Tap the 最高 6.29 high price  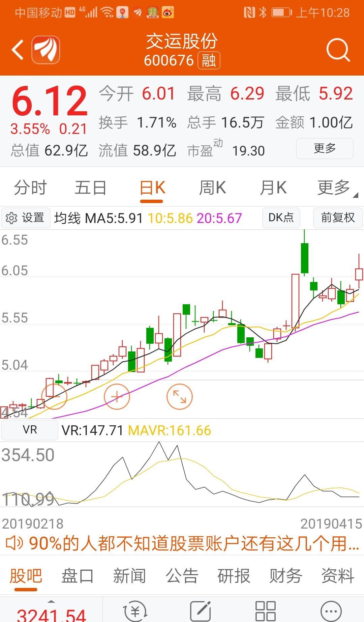click(x=226, y=93)
